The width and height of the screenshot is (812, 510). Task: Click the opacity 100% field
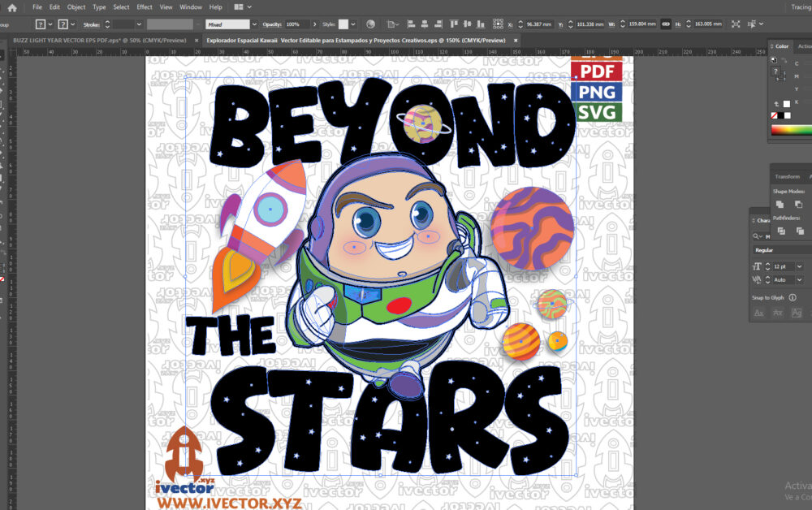[297, 24]
